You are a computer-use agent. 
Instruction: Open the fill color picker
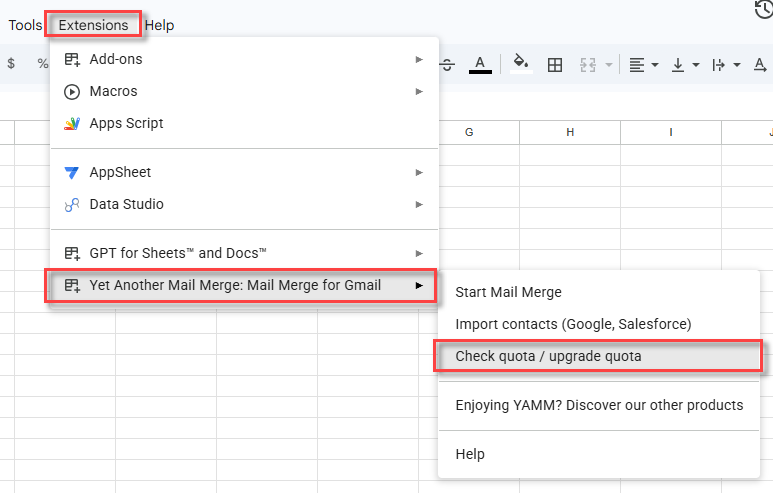tap(521, 64)
